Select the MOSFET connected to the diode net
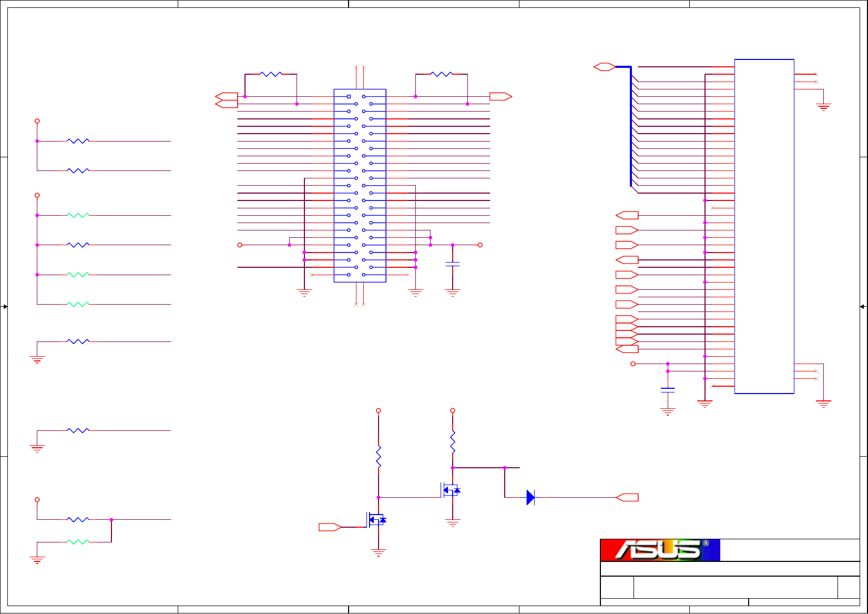The image size is (868, 614). click(x=450, y=490)
